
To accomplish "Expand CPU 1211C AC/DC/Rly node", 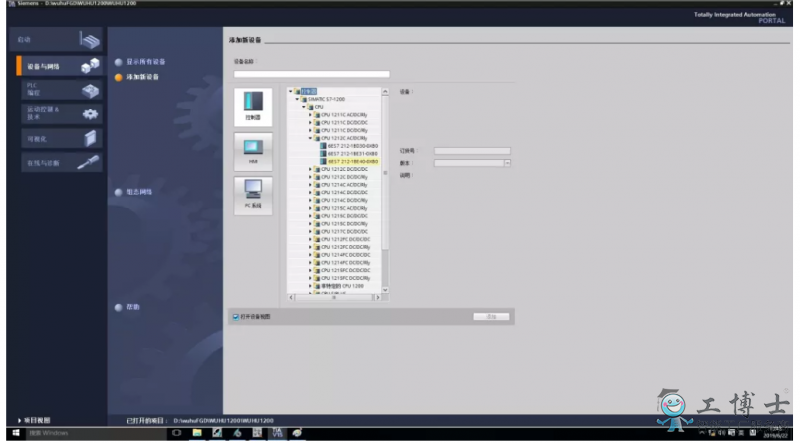I will [x=310, y=115].
